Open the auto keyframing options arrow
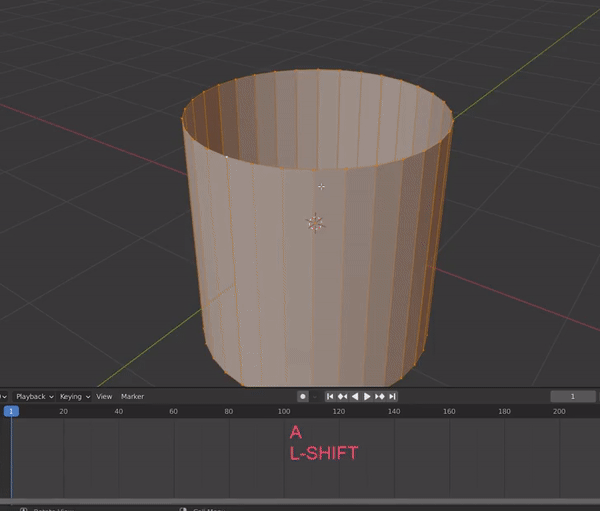This screenshot has height=511, width=600. coord(315,397)
